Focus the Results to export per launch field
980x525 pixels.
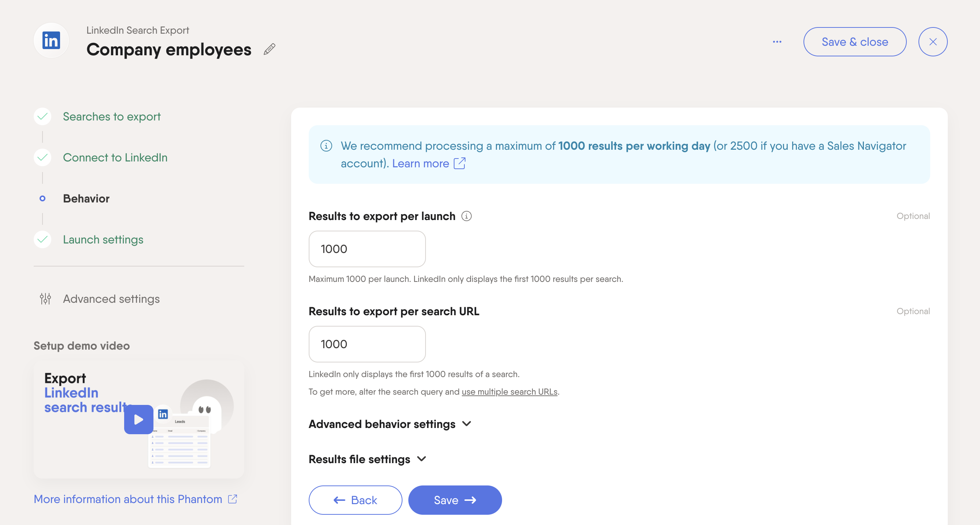point(367,249)
